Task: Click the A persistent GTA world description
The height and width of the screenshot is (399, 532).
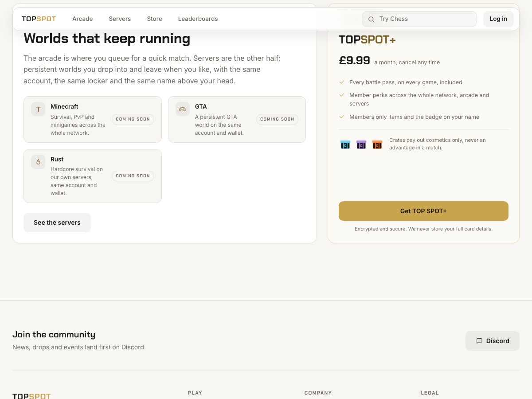Action: (x=219, y=125)
